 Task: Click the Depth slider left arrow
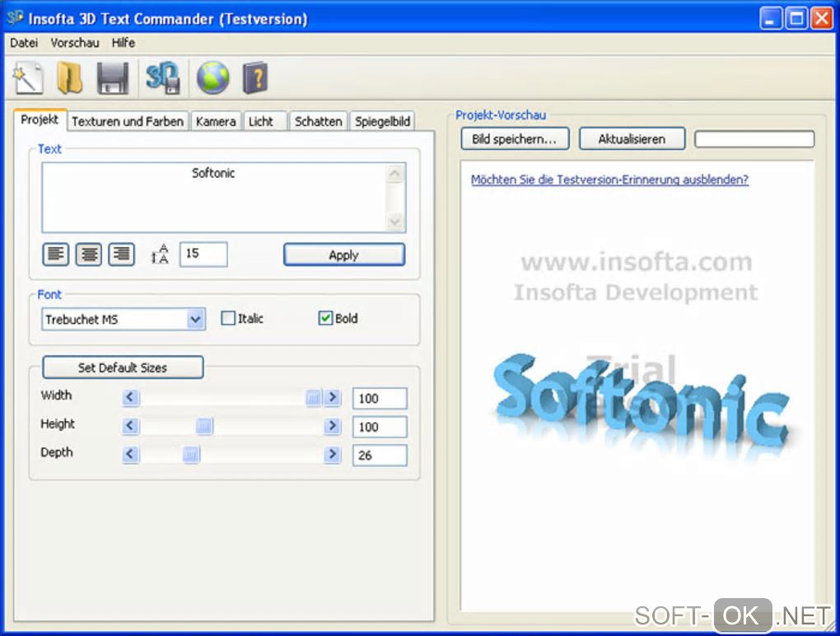click(x=130, y=455)
